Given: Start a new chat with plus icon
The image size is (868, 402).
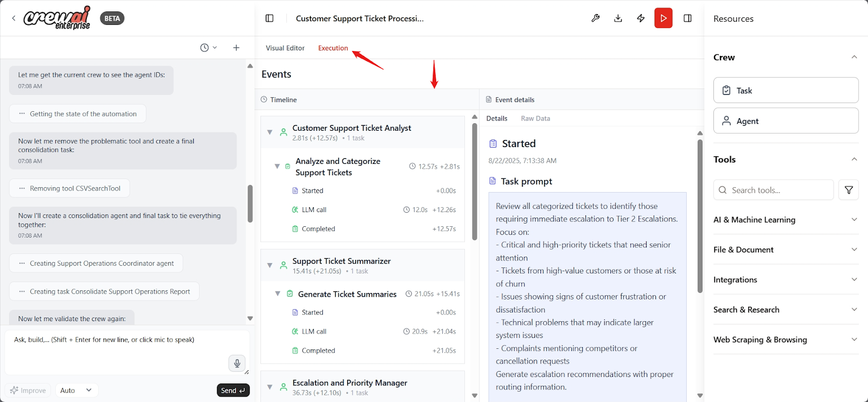Looking at the screenshot, I should tap(236, 48).
